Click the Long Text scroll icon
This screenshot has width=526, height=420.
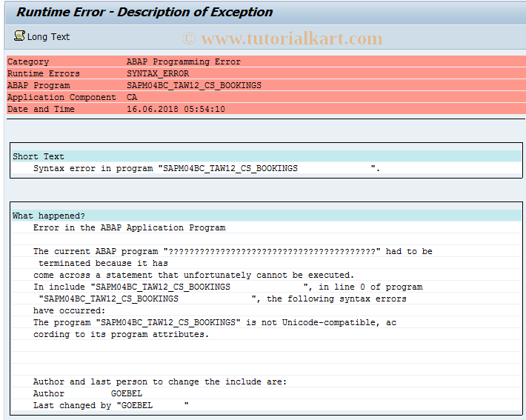[19, 36]
